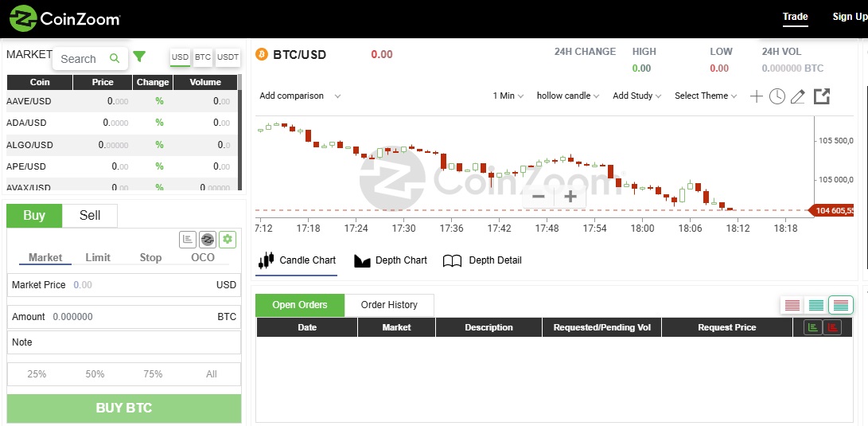
Task: Sort markets by Volume column
Action: [205, 82]
